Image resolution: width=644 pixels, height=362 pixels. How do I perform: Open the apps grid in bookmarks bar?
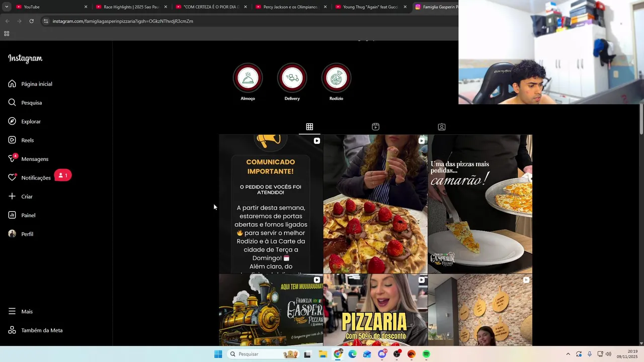pyautogui.click(x=7, y=34)
